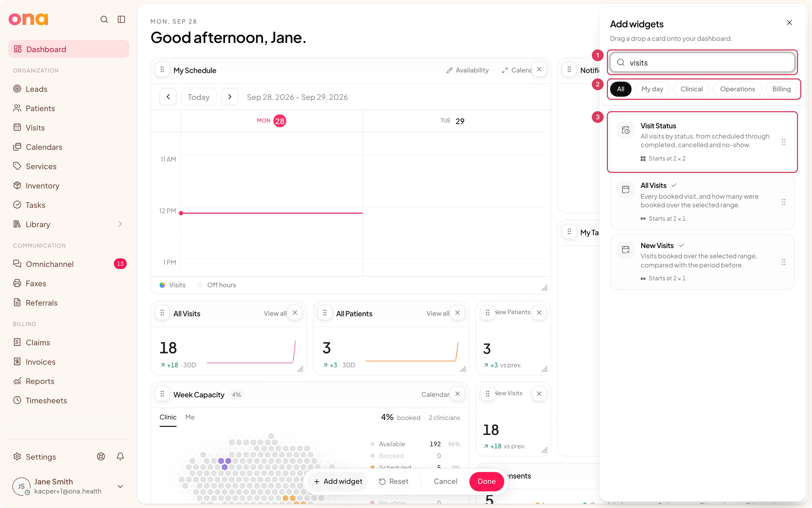Edit Availability in My Schedule
The height and width of the screenshot is (508, 812).
[x=467, y=70]
